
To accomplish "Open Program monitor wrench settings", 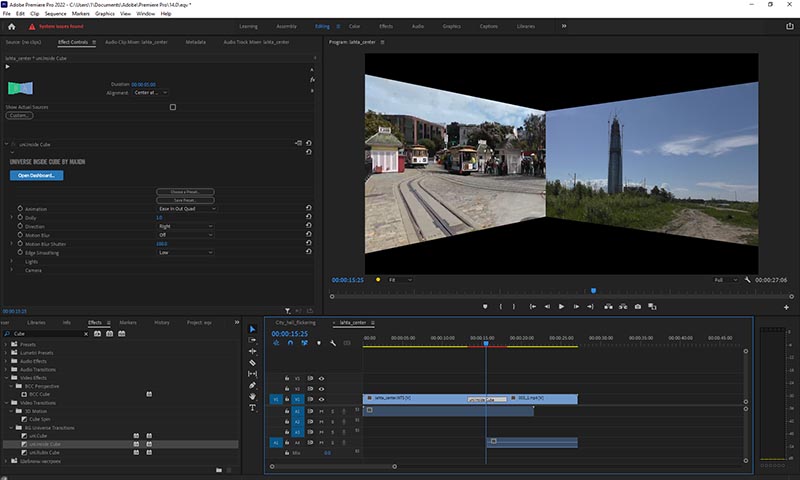I will click(747, 280).
